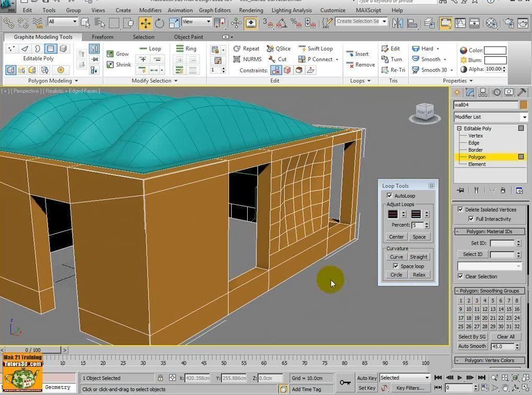Click the Rotate tool icon
Viewport: 532px width, 395px height.
159,23
